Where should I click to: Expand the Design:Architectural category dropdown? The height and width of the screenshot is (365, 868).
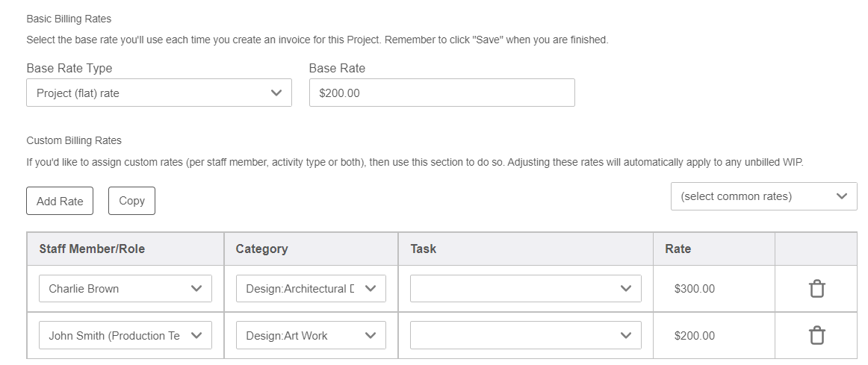(x=311, y=289)
